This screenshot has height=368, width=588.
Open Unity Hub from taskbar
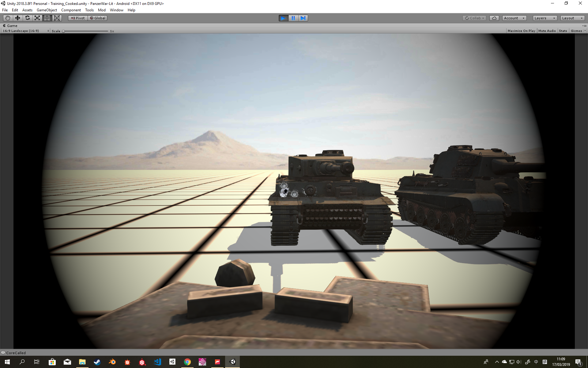pyautogui.click(x=172, y=362)
